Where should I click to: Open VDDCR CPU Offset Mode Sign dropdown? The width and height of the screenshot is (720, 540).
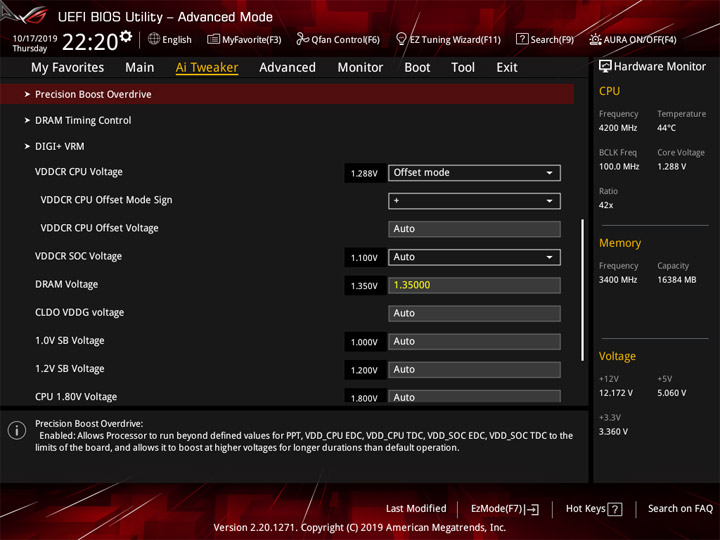click(x=474, y=201)
